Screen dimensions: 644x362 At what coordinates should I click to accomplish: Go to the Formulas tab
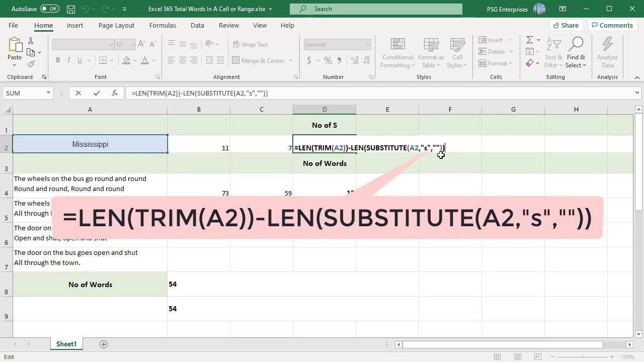coord(163,25)
